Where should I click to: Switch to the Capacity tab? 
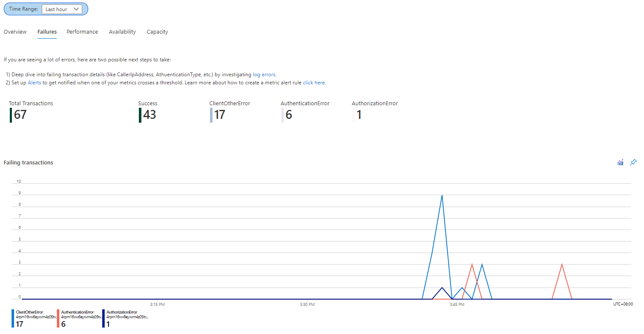tap(157, 32)
